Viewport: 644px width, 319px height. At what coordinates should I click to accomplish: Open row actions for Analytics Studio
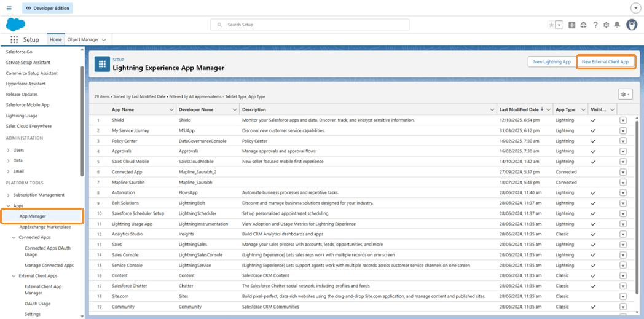pyautogui.click(x=622, y=234)
